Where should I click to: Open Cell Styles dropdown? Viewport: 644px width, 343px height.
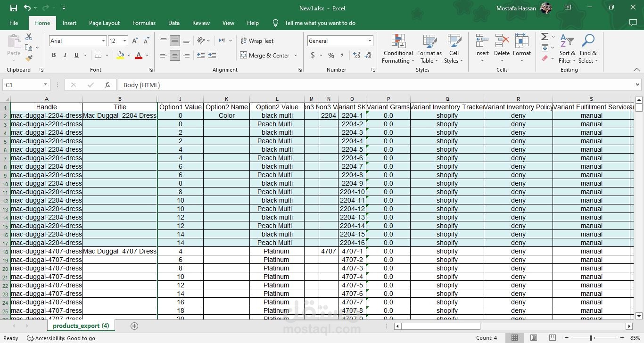tap(454, 49)
